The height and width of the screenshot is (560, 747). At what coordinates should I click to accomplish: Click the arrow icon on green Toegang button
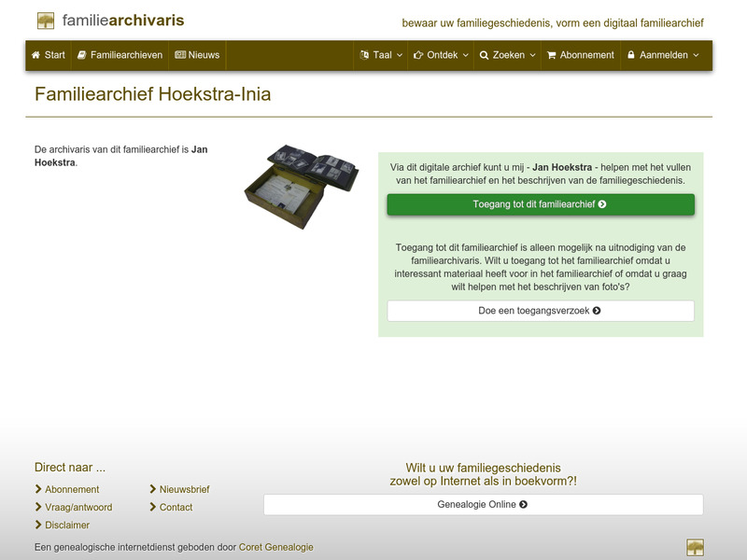click(x=602, y=204)
